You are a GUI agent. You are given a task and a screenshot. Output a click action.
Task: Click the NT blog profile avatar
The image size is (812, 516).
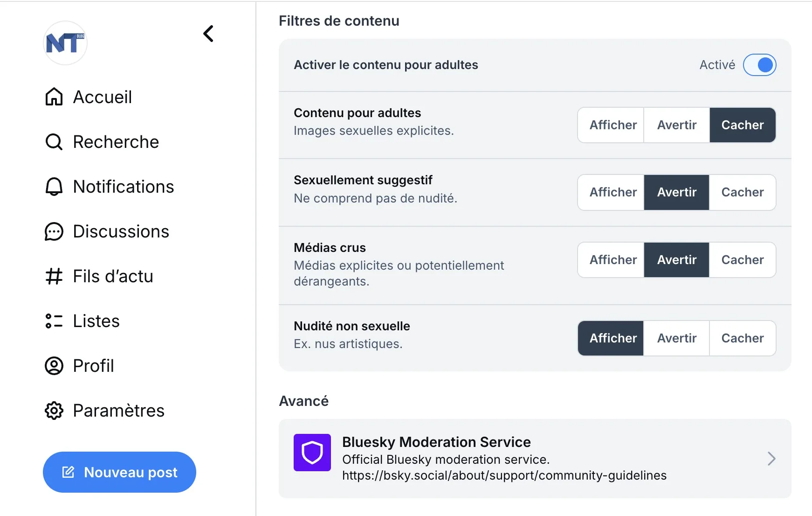[x=65, y=43]
